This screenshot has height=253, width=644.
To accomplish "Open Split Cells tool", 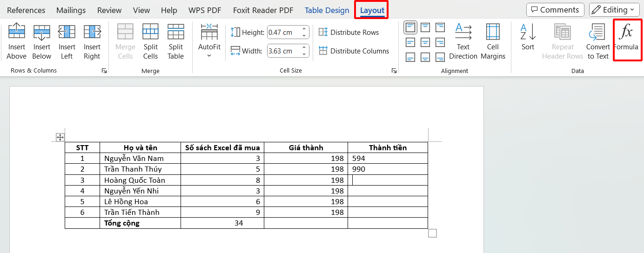I will tap(151, 42).
